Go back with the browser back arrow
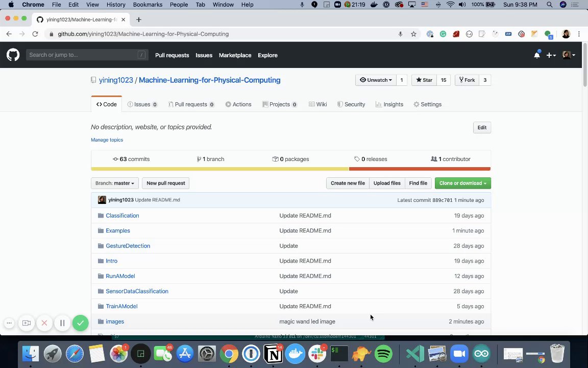 pos(9,34)
